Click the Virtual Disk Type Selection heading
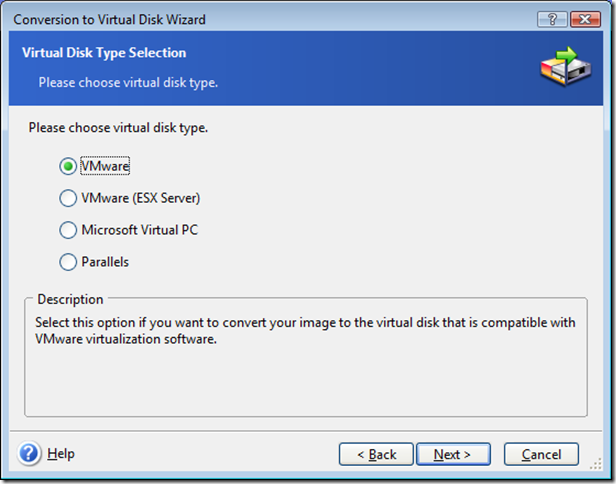 (x=104, y=53)
